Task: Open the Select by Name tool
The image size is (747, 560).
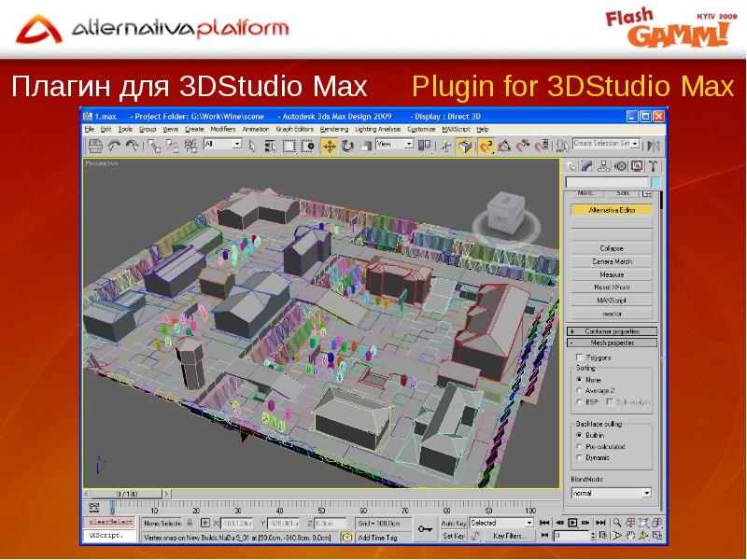Action: tap(270, 146)
